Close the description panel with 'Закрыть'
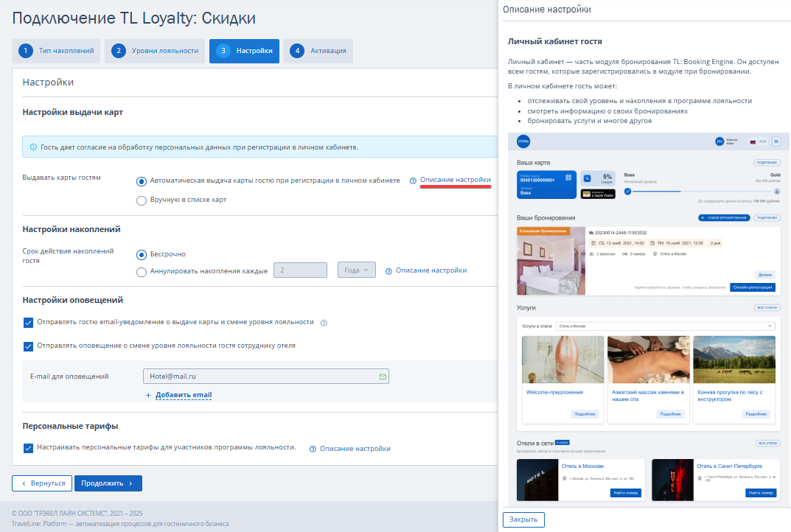This screenshot has height=532, width=791. point(523,519)
